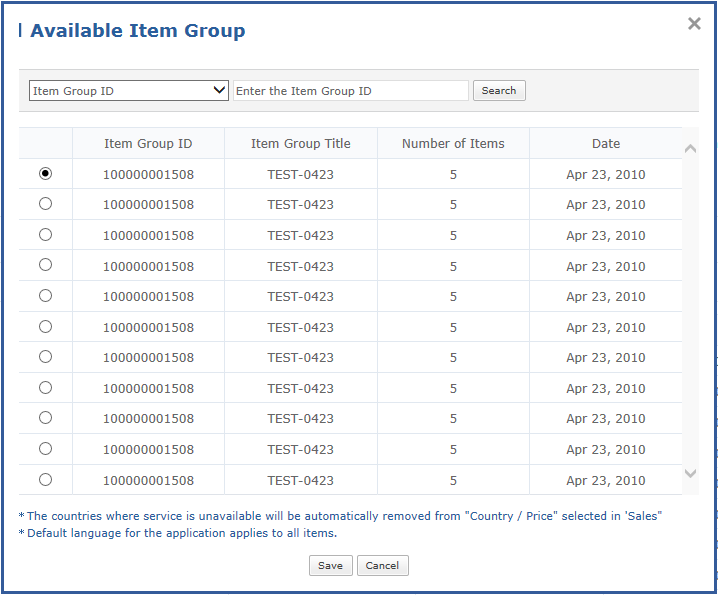Click the Item Group ID column header
Image resolution: width=718 pixels, height=595 pixels.
[148, 144]
